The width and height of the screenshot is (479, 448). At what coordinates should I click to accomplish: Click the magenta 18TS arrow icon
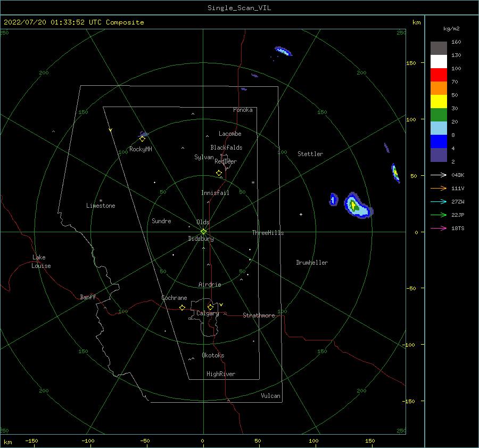439,228
